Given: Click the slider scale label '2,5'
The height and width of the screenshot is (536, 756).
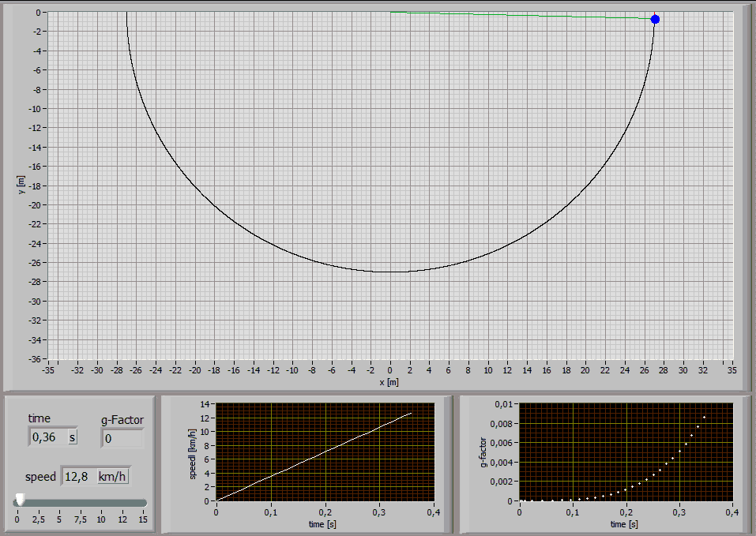Looking at the screenshot, I should pyautogui.click(x=39, y=519).
